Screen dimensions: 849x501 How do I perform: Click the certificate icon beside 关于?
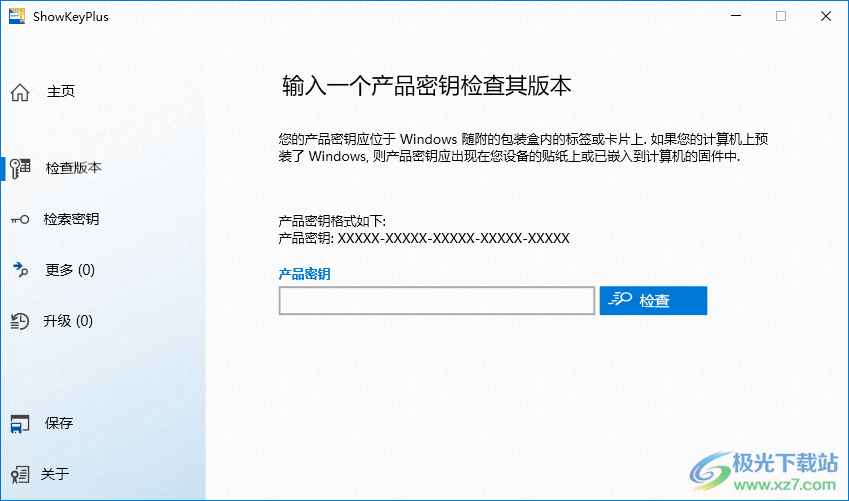pyautogui.click(x=20, y=474)
